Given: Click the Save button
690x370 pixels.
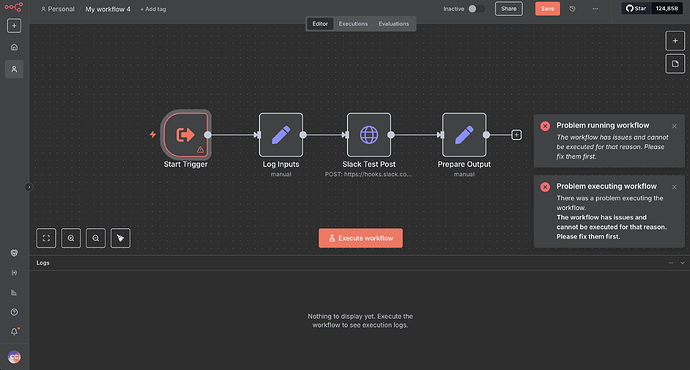Looking at the screenshot, I should click(x=547, y=9).
